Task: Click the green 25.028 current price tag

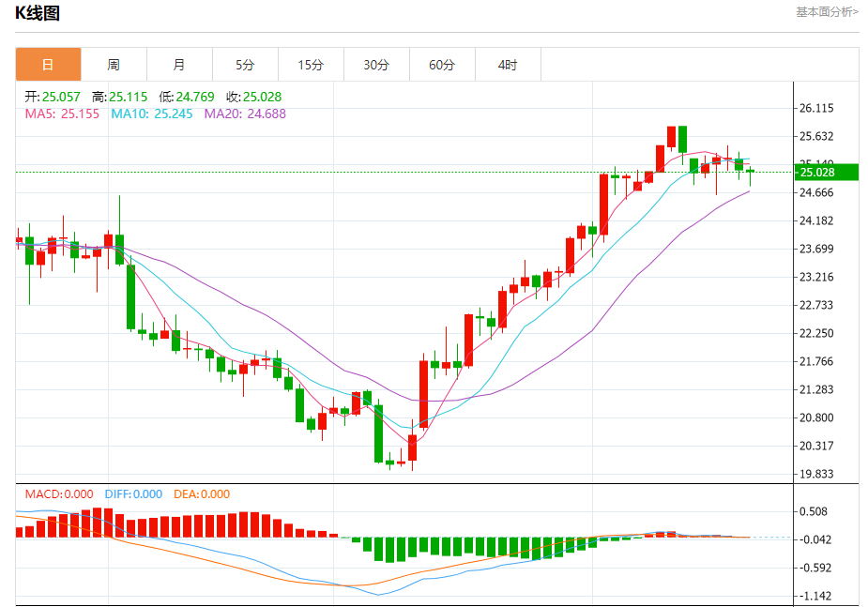Action: [x=827, y=172]
